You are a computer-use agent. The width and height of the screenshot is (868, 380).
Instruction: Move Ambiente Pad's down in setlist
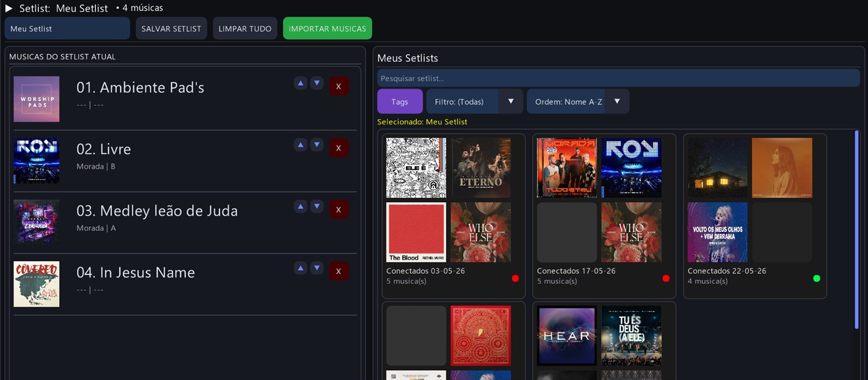pos(317,83)
